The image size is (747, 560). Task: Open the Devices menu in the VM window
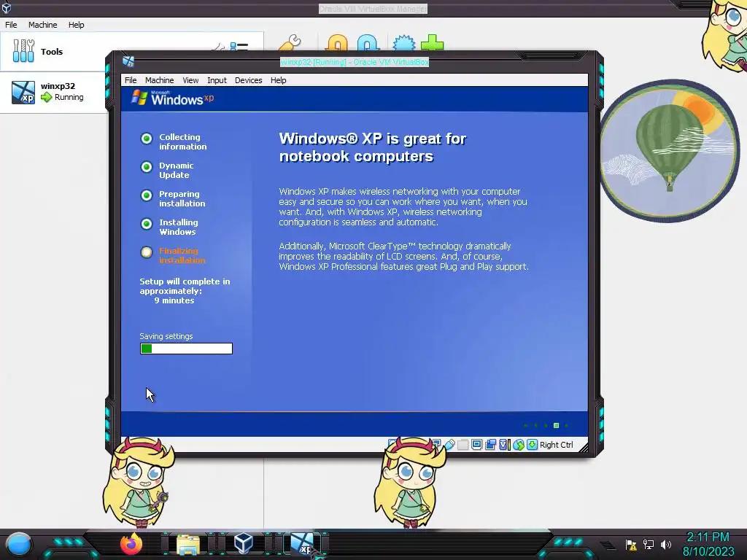click(248, 80)
